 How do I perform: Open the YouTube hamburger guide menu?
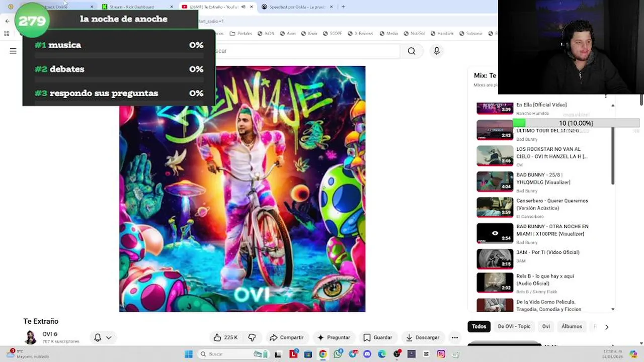point(13,51)
